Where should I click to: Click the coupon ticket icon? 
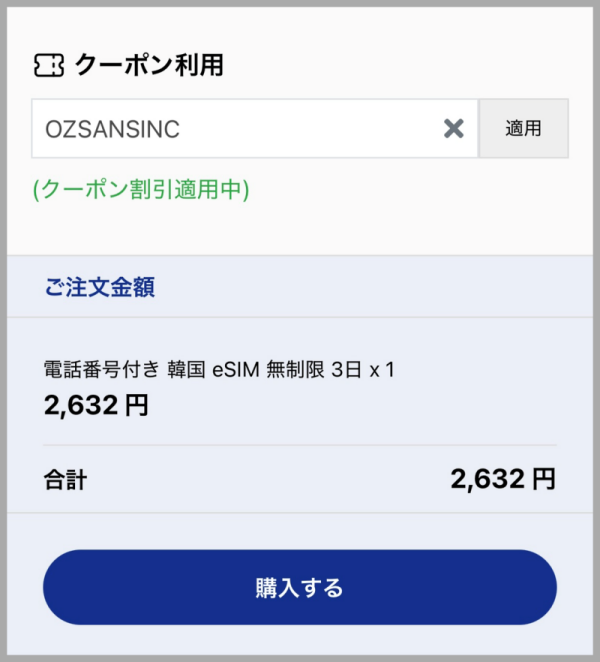(x=49, y=65)
